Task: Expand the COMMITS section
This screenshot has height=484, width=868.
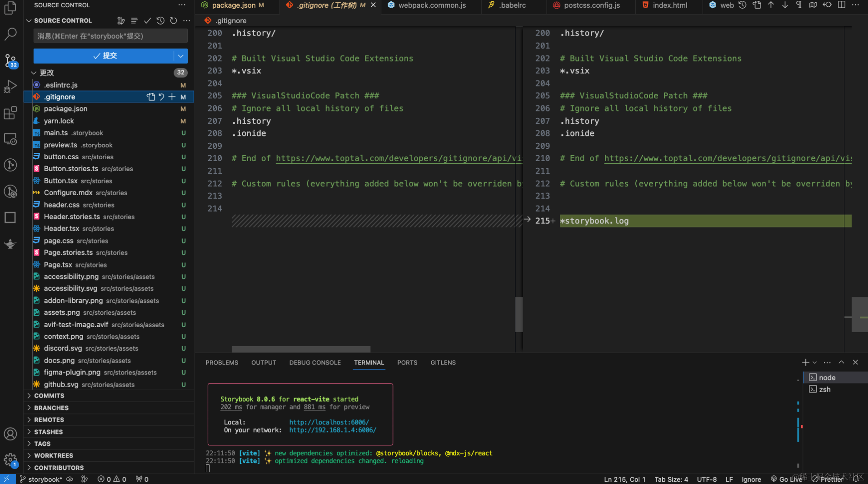Action: click(x=49, y=396)
